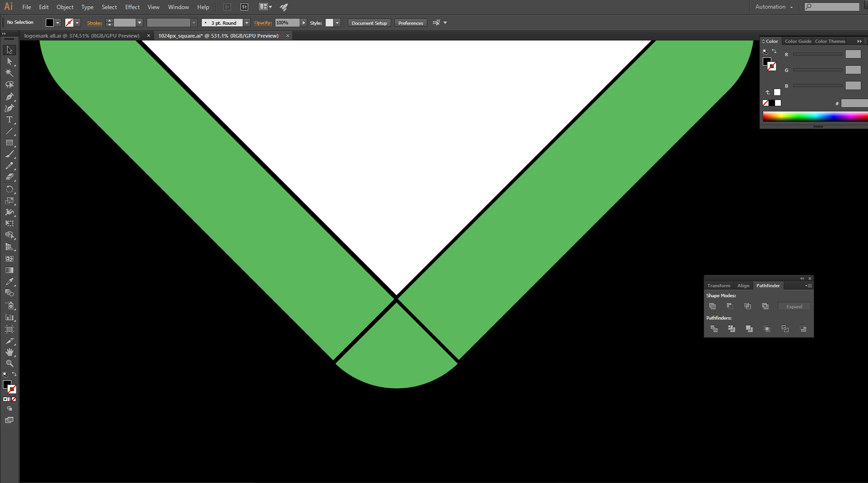Viewport: 868px width, 483px height.
Task: Open the Preferences button
Action: pos(411,23)
